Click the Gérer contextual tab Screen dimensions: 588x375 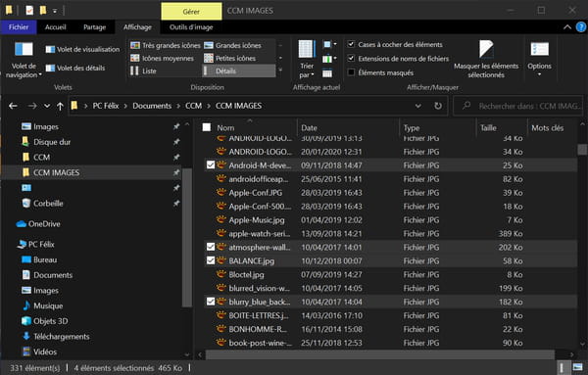pyautogui.click(x=191, y=11)
